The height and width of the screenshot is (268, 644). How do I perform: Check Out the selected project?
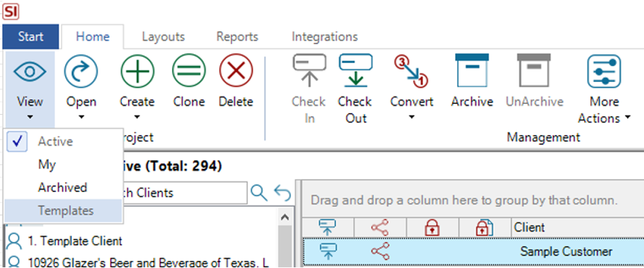tap(356, 88)
